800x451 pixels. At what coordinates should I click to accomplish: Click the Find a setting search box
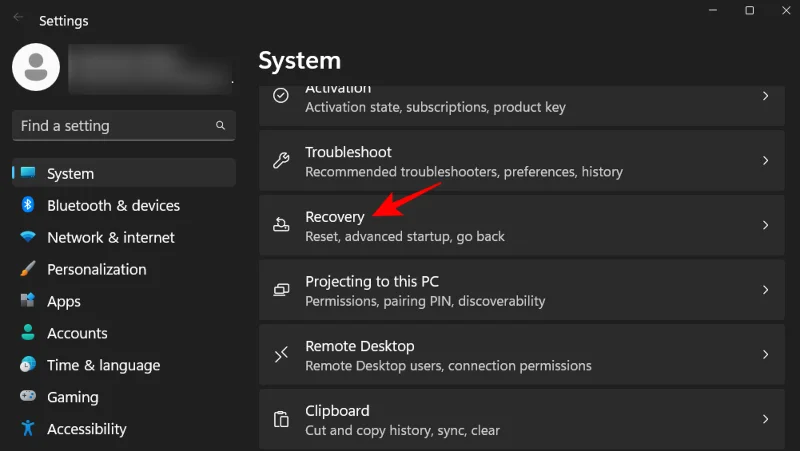tap(124, 126)
